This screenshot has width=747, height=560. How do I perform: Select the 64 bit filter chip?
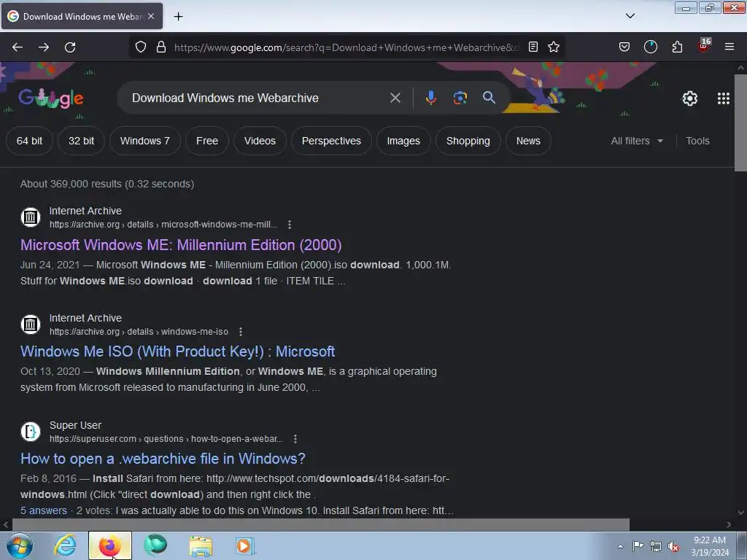pyautogui.click(x=29, y=141)
